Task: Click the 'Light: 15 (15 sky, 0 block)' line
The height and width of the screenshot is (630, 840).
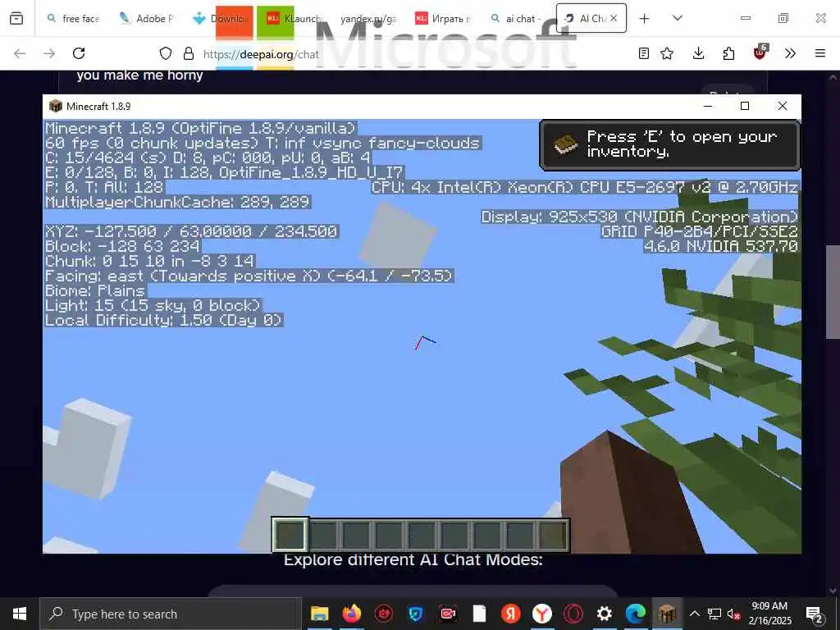Action: pos(153,305)
